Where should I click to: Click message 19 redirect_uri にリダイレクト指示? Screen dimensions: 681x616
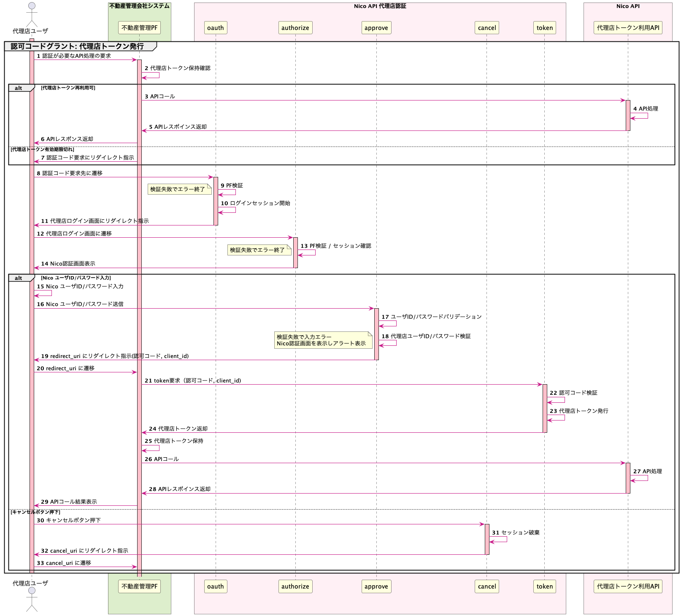point(115,356)
